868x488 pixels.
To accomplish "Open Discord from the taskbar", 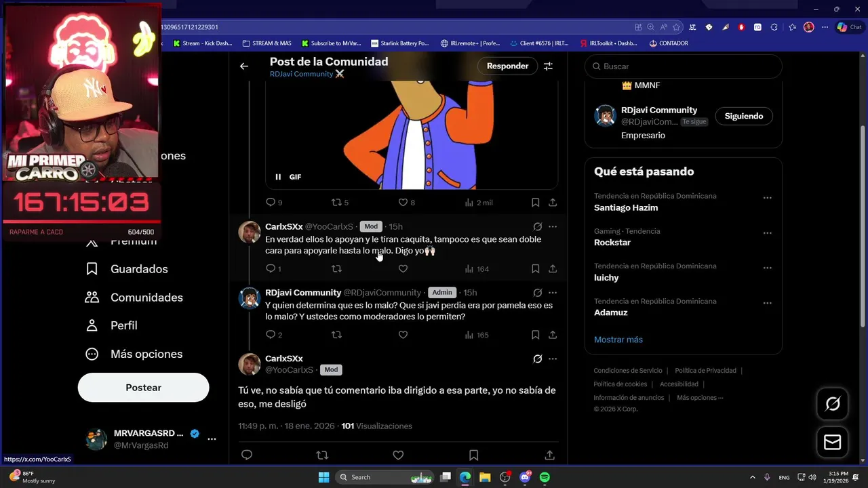I will click(x=525, y=477).
